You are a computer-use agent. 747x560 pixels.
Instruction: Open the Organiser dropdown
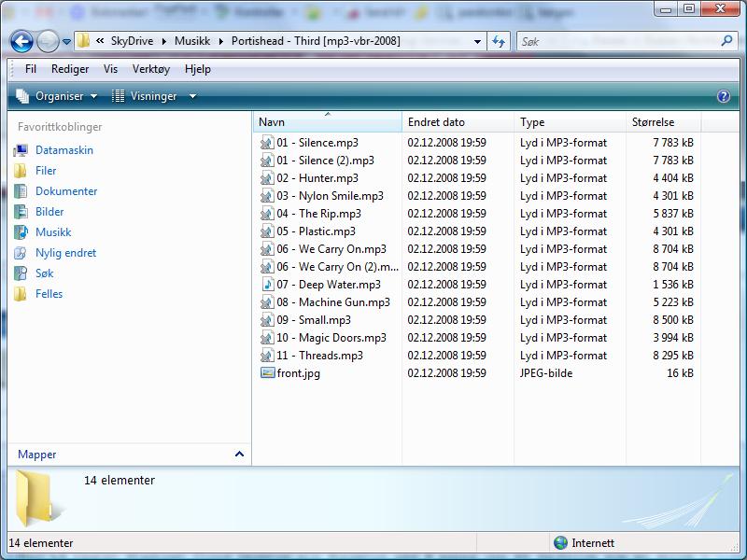[x=56, y=96]
